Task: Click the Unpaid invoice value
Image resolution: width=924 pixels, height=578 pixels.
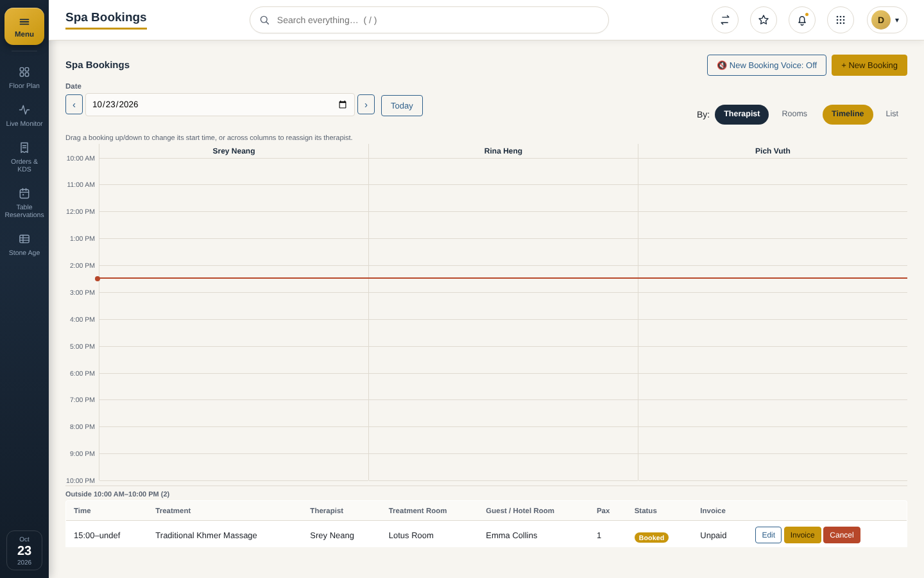Action: tap(714, 535)
